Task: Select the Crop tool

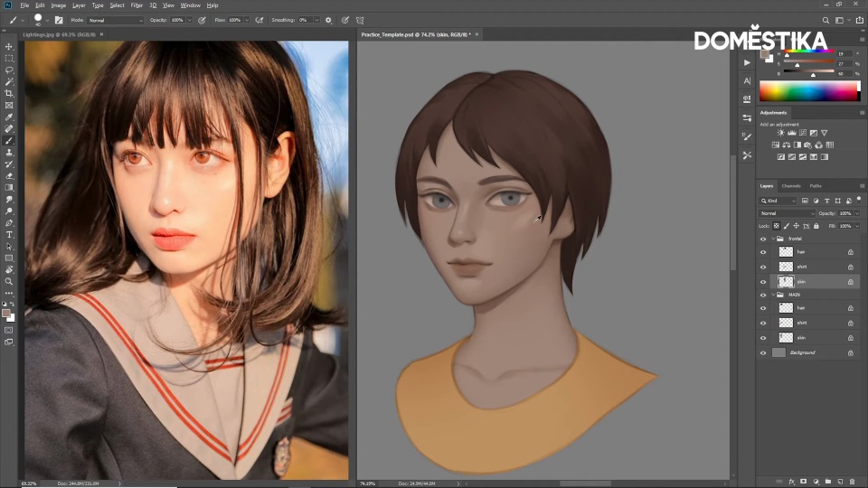Action: click(9, 94)
